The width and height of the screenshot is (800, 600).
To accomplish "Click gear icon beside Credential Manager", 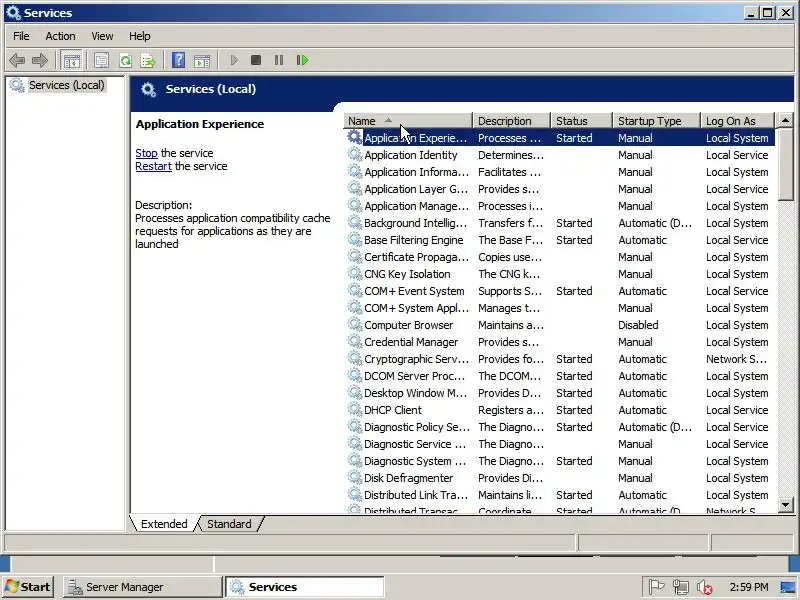I will click(355, 341).
